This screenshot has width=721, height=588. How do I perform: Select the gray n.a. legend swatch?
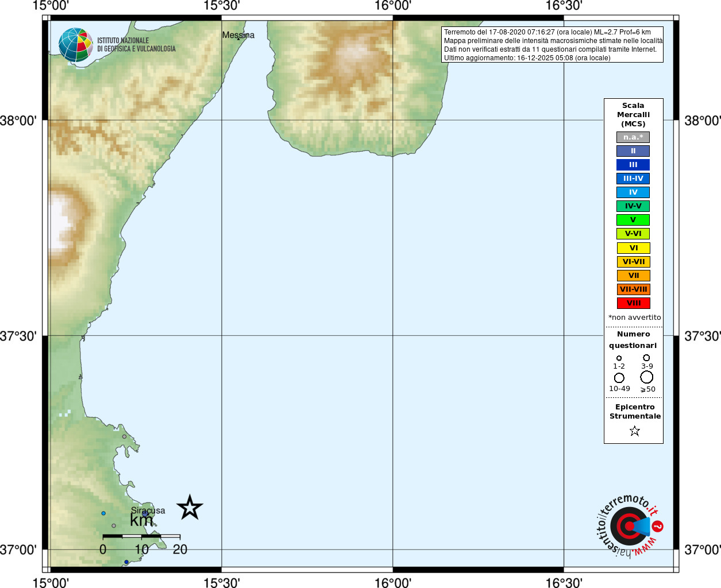[x=633, y=137]
